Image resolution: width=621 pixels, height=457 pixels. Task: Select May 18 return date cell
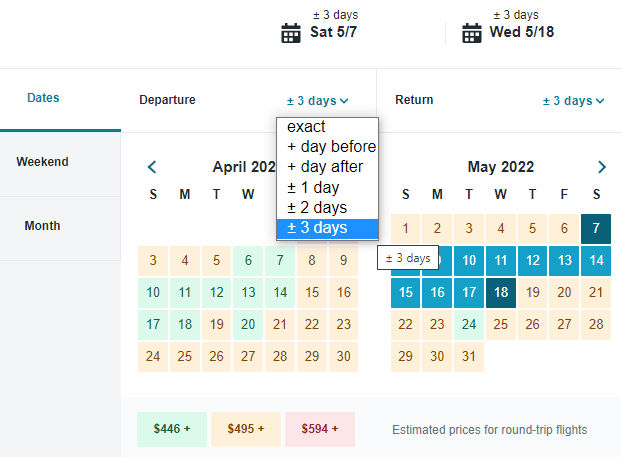coord(501,293)
